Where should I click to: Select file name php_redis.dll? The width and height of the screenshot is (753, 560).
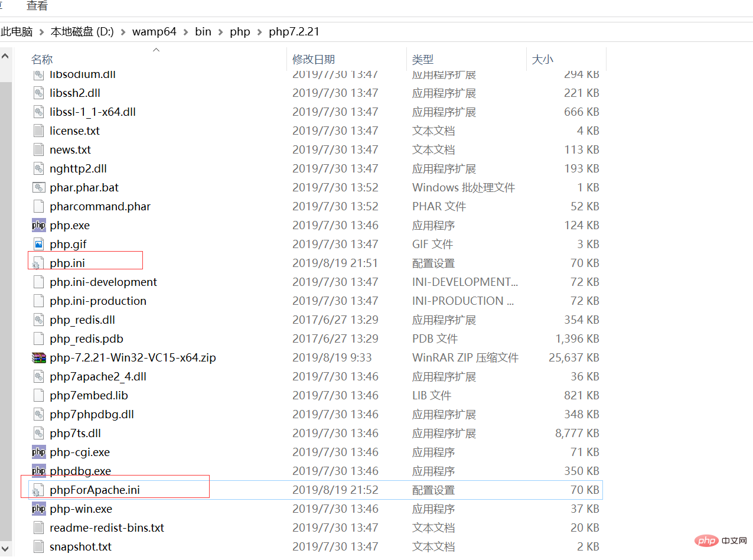coord(83,320)
